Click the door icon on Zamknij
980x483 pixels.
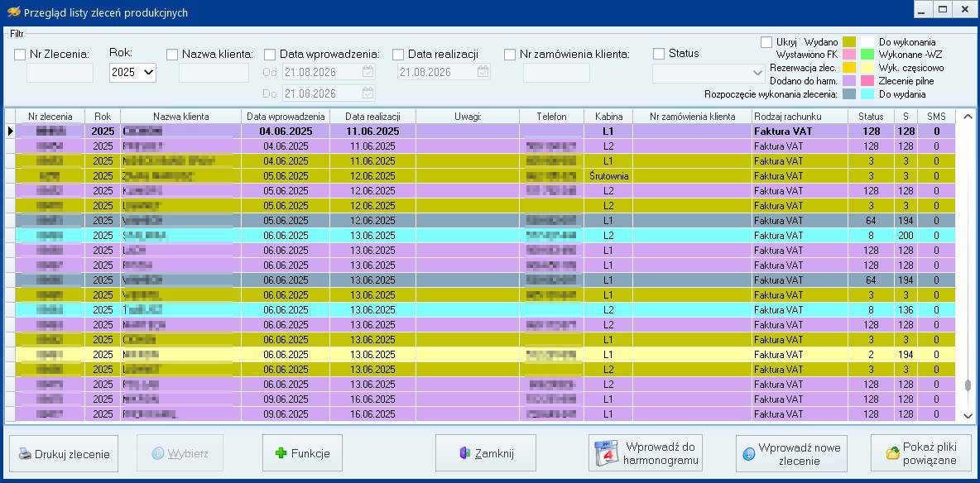point(464,453)
